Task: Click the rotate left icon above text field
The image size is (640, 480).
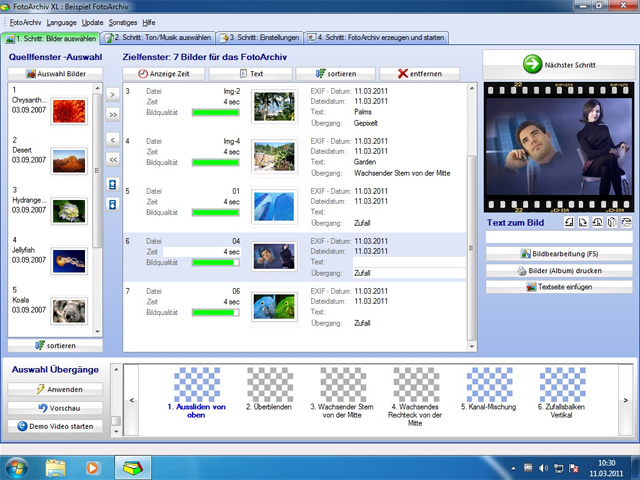Action: pyautogui.click(x=569, y=221)
